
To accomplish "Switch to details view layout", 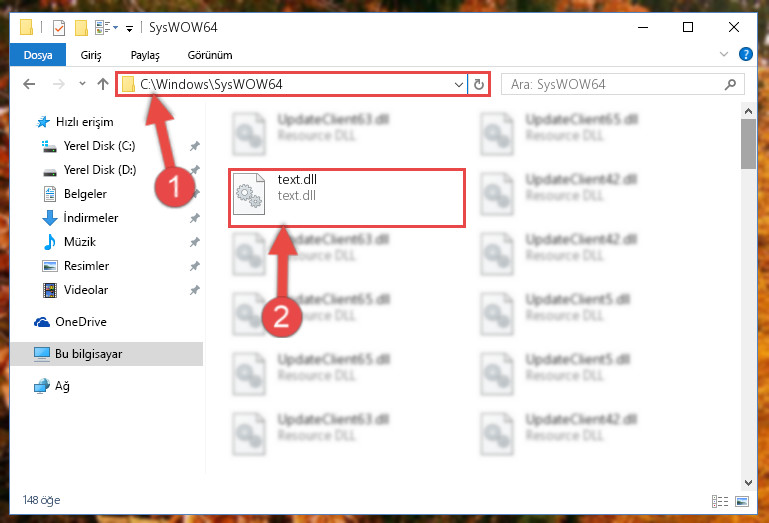I will click(720, 501).
